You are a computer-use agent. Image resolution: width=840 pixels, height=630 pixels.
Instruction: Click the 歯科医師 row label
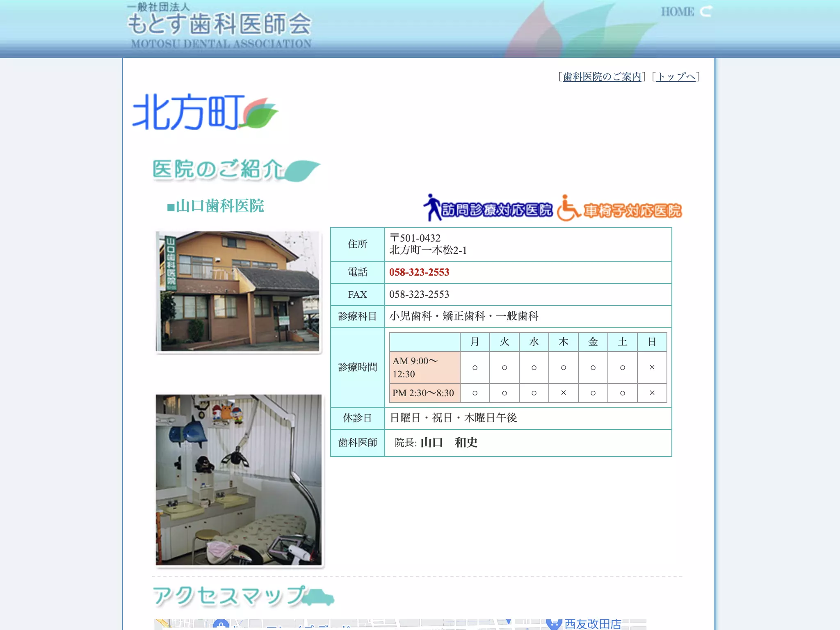coord(358,443)
